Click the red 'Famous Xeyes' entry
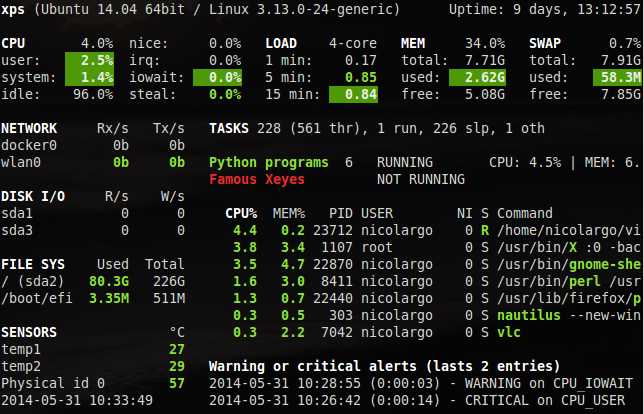644x414 pixels. 257,179
